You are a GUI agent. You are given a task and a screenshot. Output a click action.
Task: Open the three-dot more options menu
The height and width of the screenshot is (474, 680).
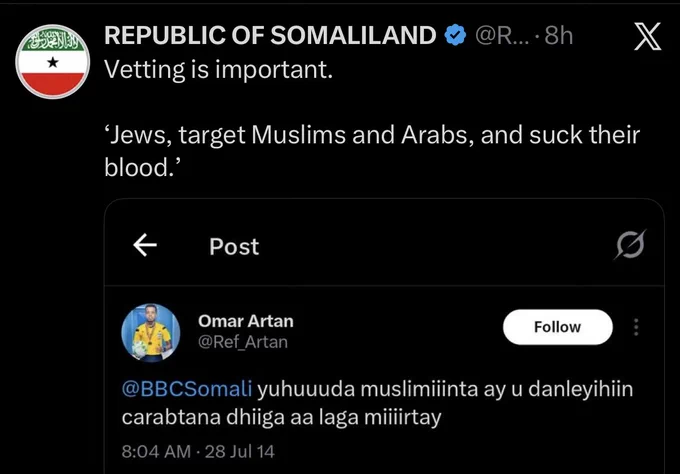(636, 327)
